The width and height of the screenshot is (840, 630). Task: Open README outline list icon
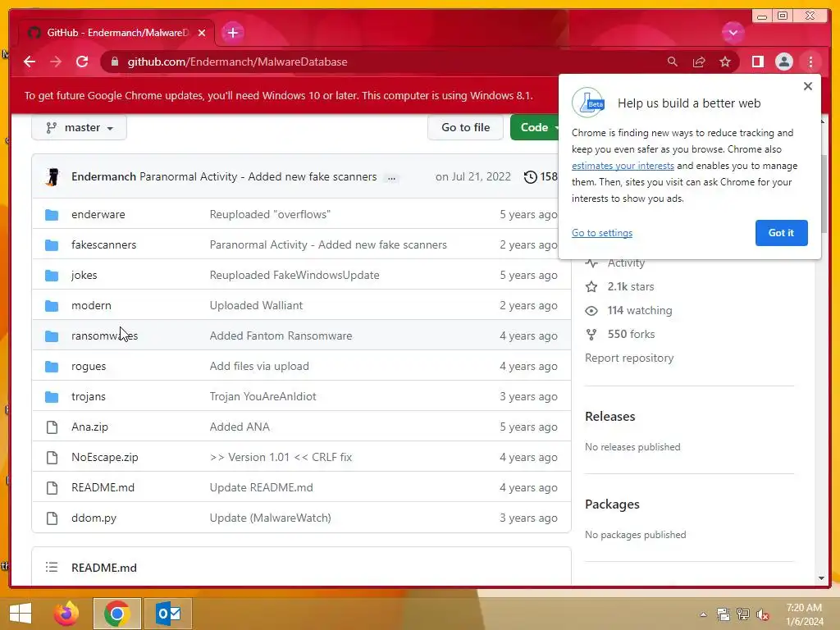click(x=52, y=567)
